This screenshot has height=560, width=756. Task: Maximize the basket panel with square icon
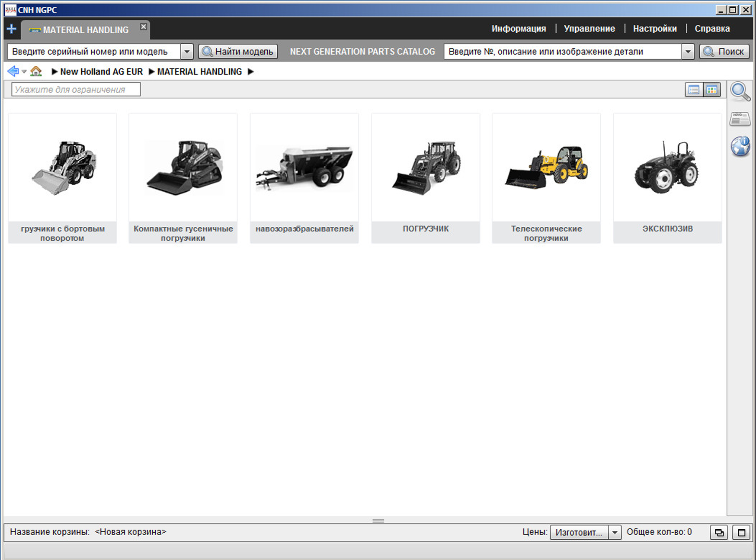[x=741, y=532]
